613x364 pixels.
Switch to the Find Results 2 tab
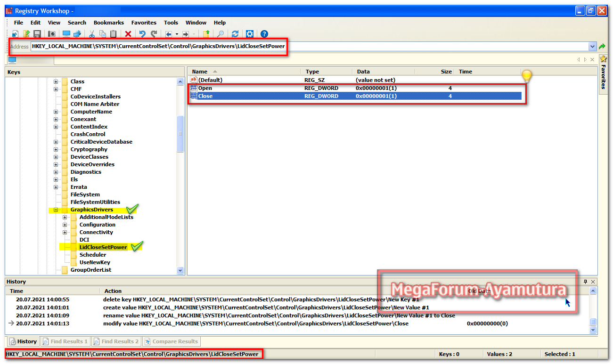116,341
